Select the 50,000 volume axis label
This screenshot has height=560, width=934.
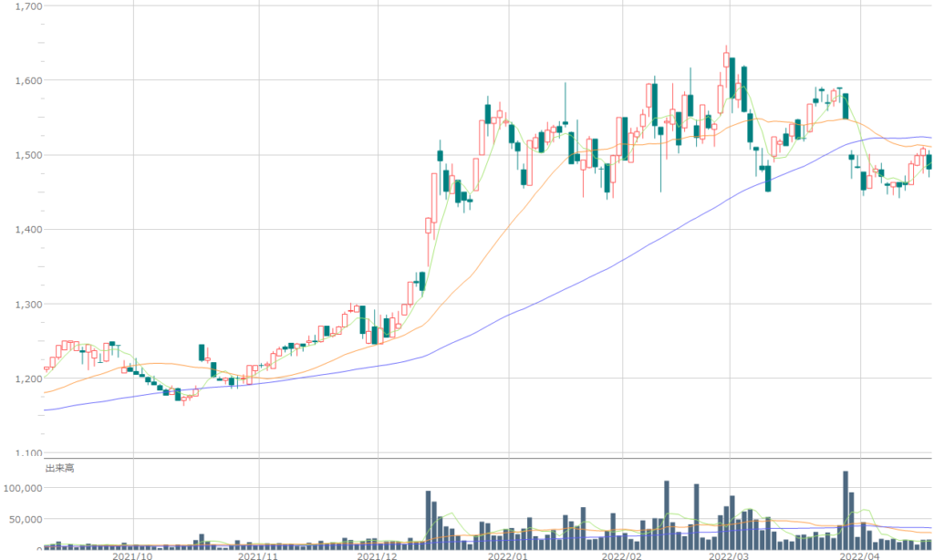point(26,520)
